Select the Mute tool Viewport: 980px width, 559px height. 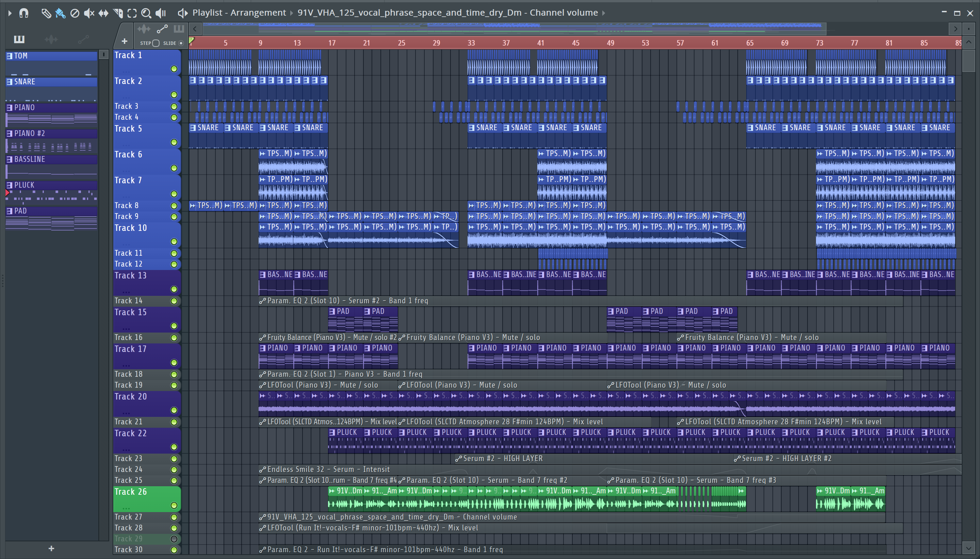tap(89, 13)
